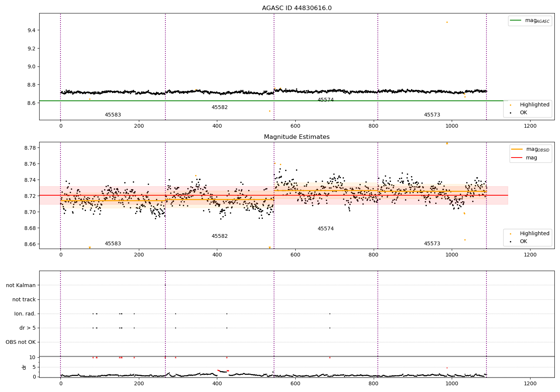
Task: Select 'mag OBSID' legend label in middle panel
Action: click(538, 150)
